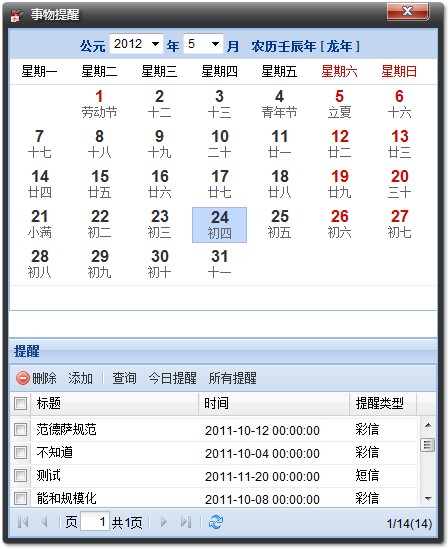Sort by the 时间 column header
The image size is (448, 549).
(x=274, y=403)
